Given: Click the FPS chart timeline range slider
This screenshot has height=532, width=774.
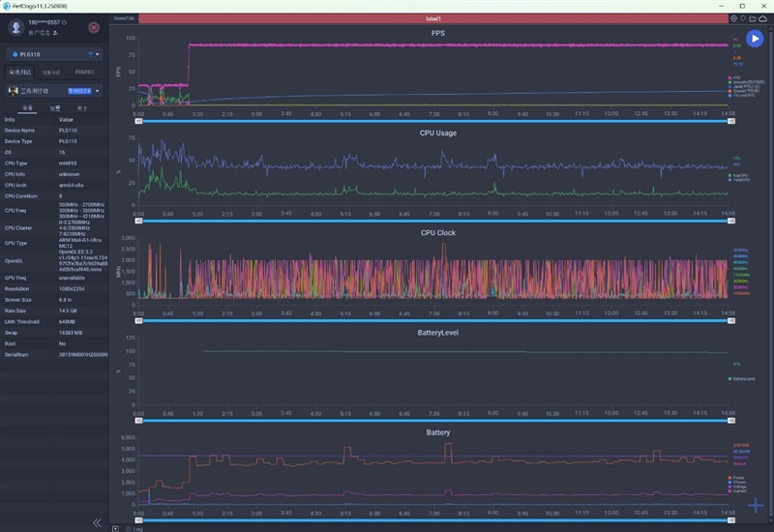Looking at the screenshot, I should pos(435,122).
